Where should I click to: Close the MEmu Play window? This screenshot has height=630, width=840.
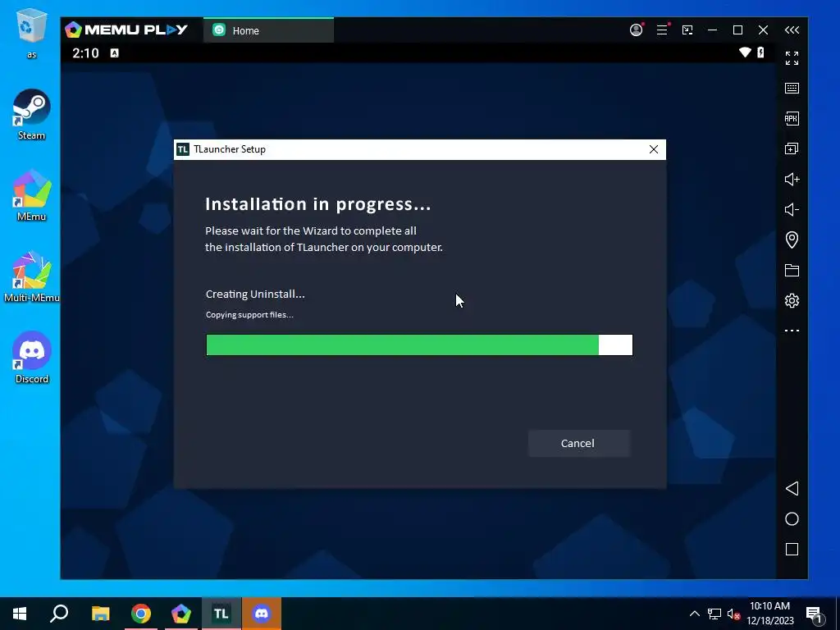(x=764, y=30)
